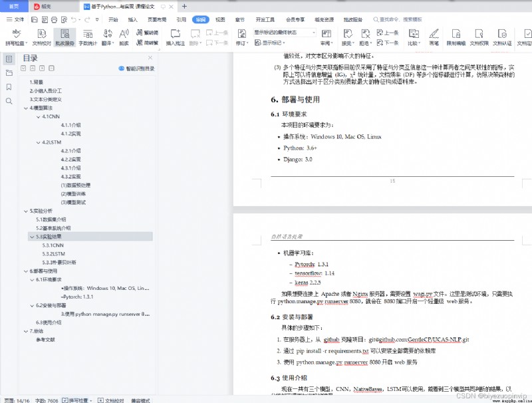Click the minus-box button under 目录
The height and width of the screenshot is (403, 532).
pyautogui.click(x=51, y=68)
